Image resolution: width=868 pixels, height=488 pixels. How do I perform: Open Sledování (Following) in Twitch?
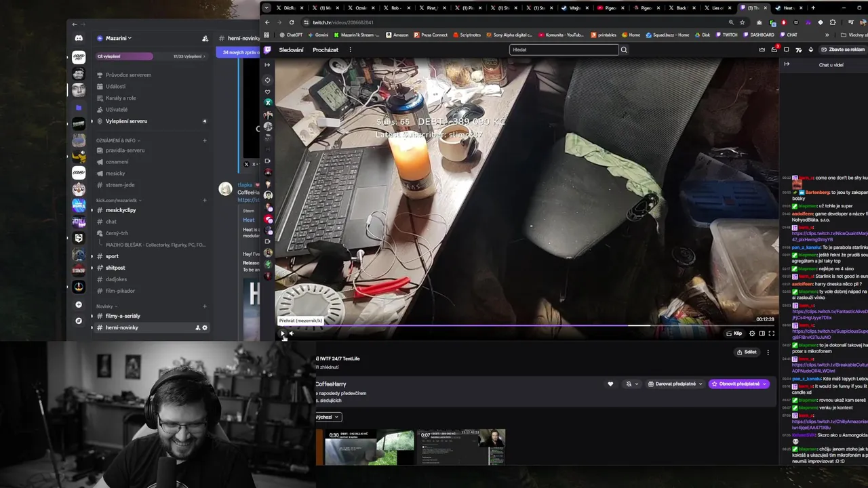click(x=292, y=49)
